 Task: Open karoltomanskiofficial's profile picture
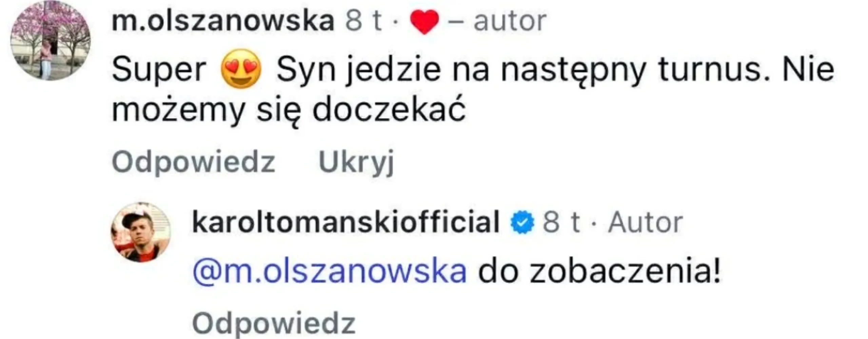[141, 232]
